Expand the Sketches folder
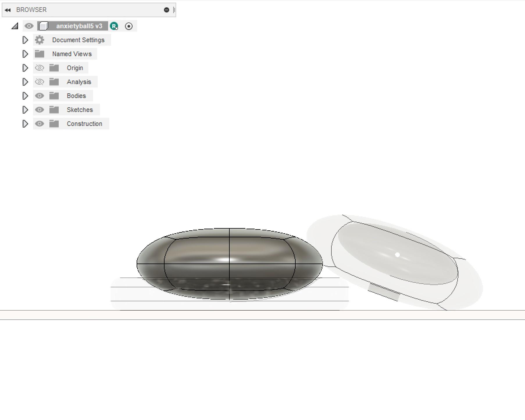Viewport: 525px width, 420px height. [25, 110]
